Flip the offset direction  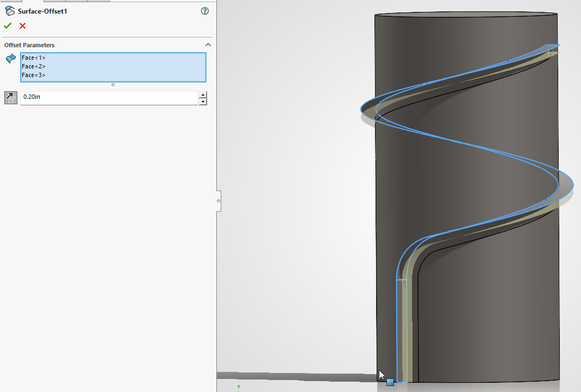(11, 98)
